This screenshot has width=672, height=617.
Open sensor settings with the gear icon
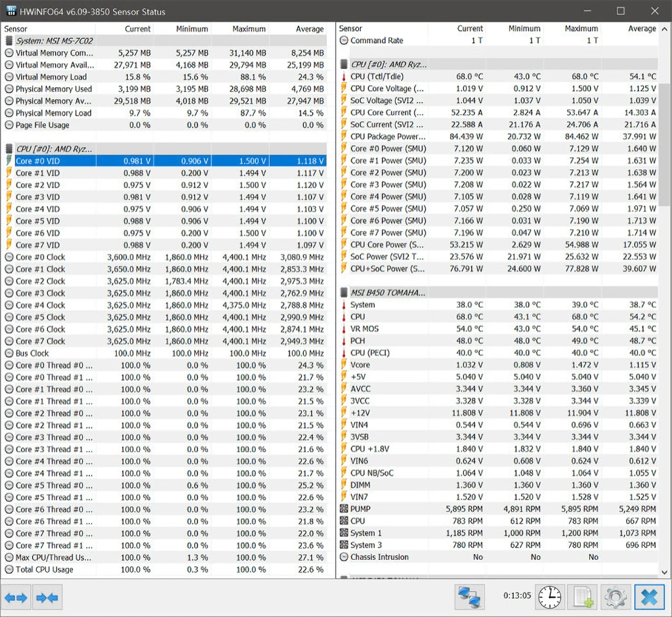pos(616,597)
